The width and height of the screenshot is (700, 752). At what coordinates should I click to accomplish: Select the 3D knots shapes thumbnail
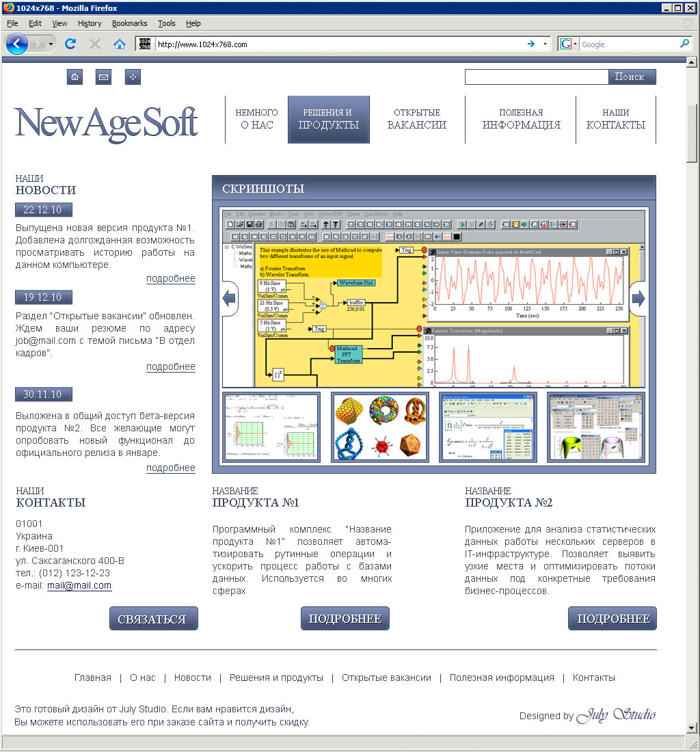[380, 427]
